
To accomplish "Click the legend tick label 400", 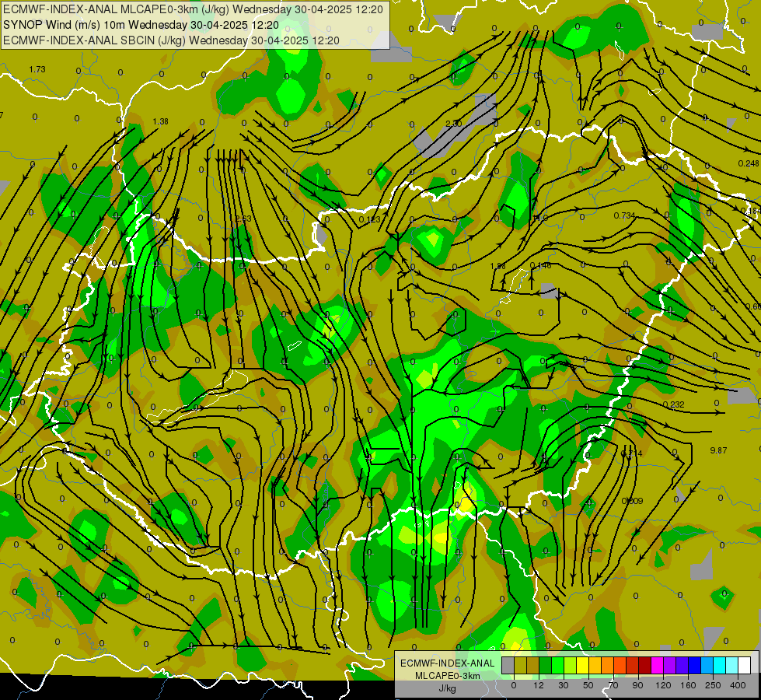I will click(738, 685).
